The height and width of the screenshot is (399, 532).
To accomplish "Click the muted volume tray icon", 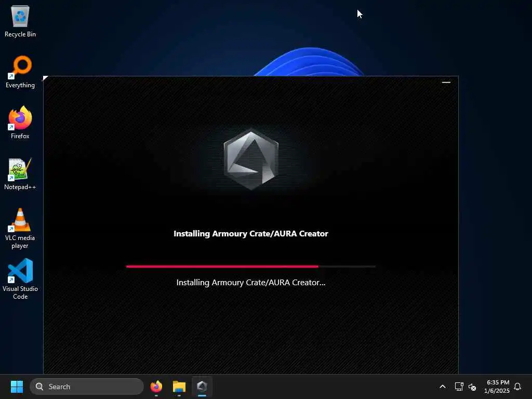I will 472,387.
